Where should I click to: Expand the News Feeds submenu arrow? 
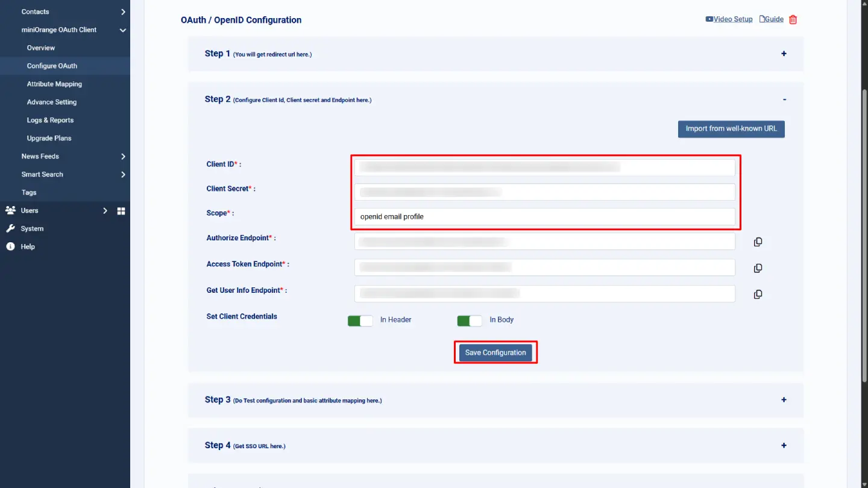[x=123, y=157]
